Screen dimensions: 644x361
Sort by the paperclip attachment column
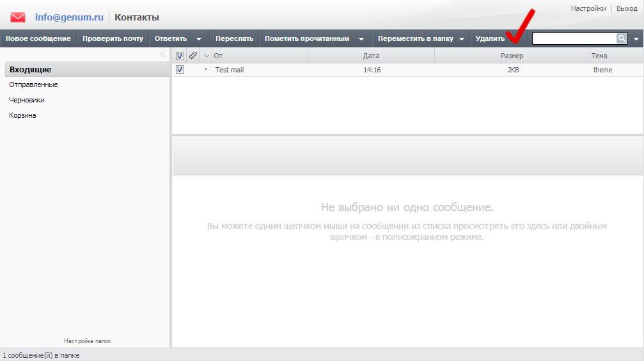coord(193,56)
